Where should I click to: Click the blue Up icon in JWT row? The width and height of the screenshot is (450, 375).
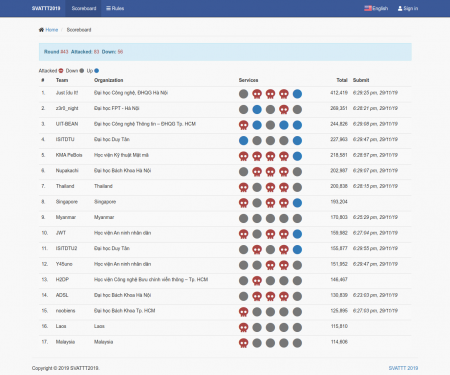[x=297, y=234]
